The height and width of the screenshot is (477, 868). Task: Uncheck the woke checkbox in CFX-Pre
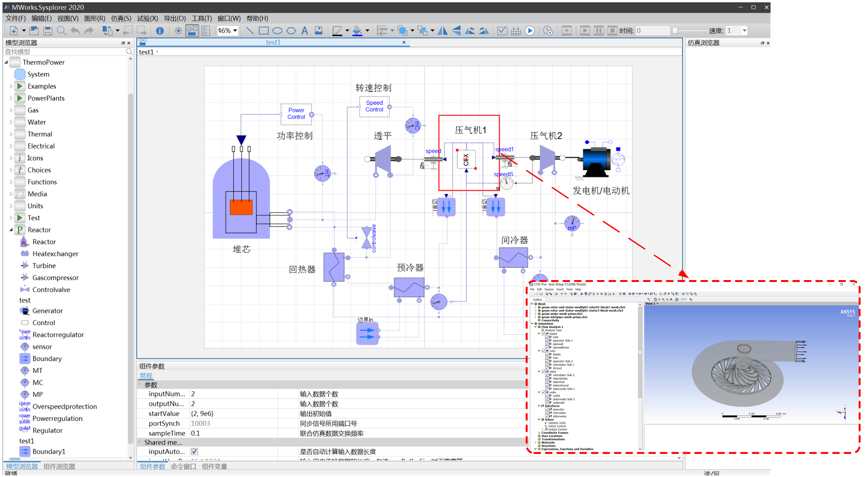(544, 392)
